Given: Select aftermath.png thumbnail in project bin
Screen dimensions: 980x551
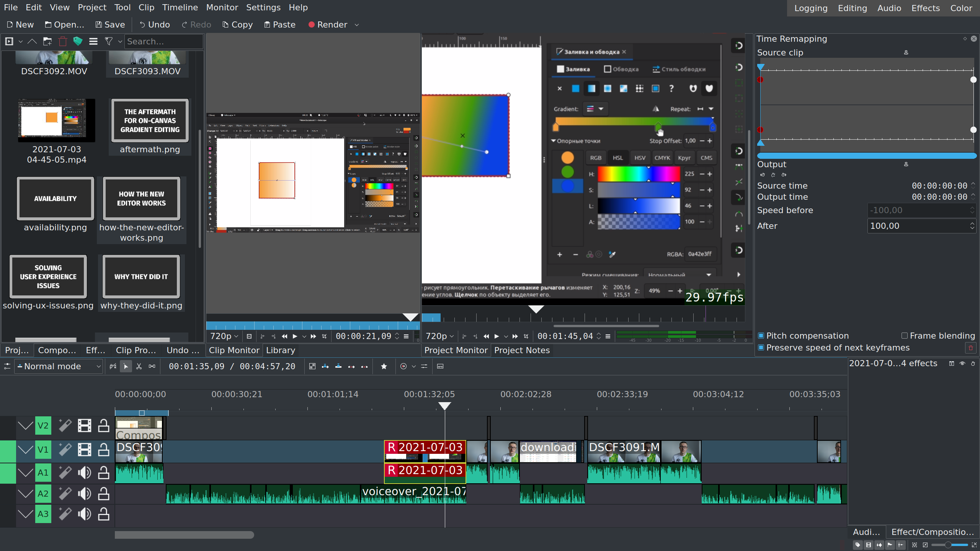Looking at the screenshot, I should pos(150,121).
